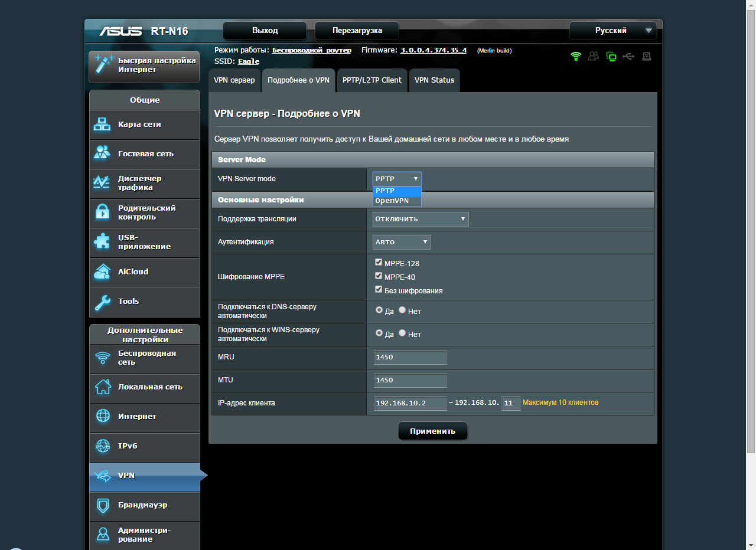The height and width of the screenshot is (550, 756).
Task: Open Tools wrench icon
Action: click(102, 302)
